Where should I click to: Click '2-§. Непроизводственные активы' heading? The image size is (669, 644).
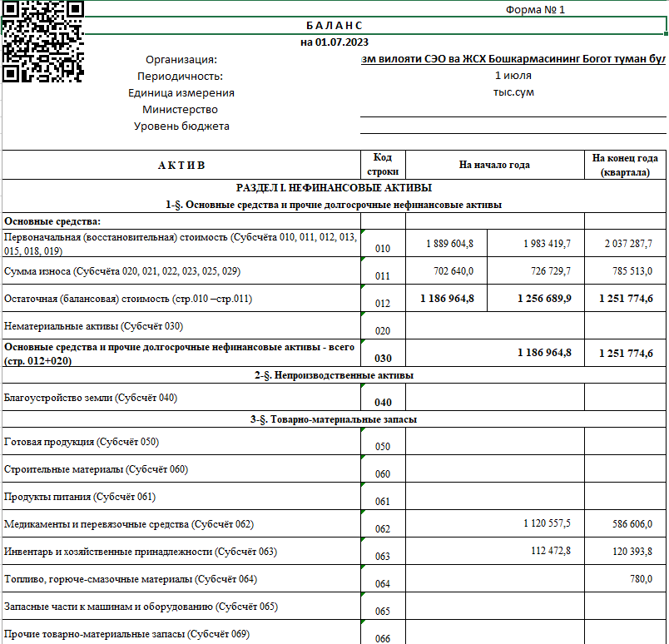[334, 375]
